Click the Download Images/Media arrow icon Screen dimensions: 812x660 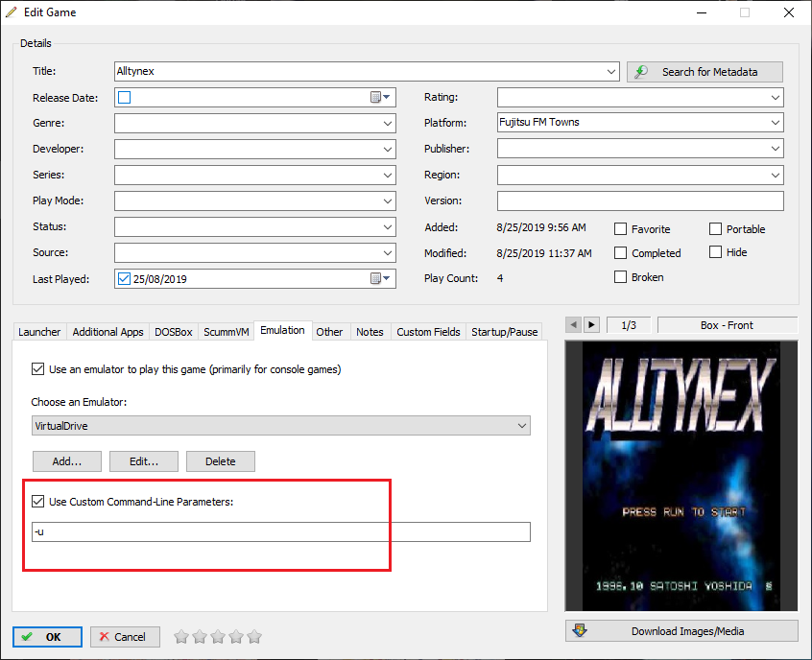[580, 630]
